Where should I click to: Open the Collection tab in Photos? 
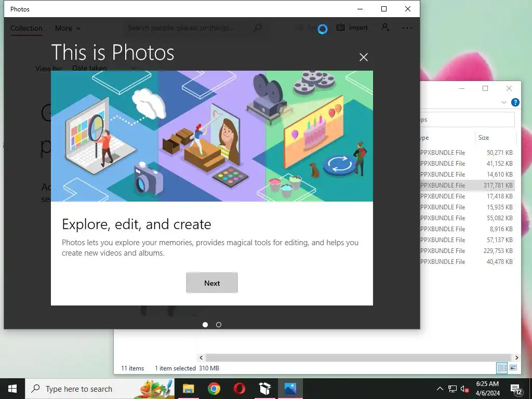26,28
